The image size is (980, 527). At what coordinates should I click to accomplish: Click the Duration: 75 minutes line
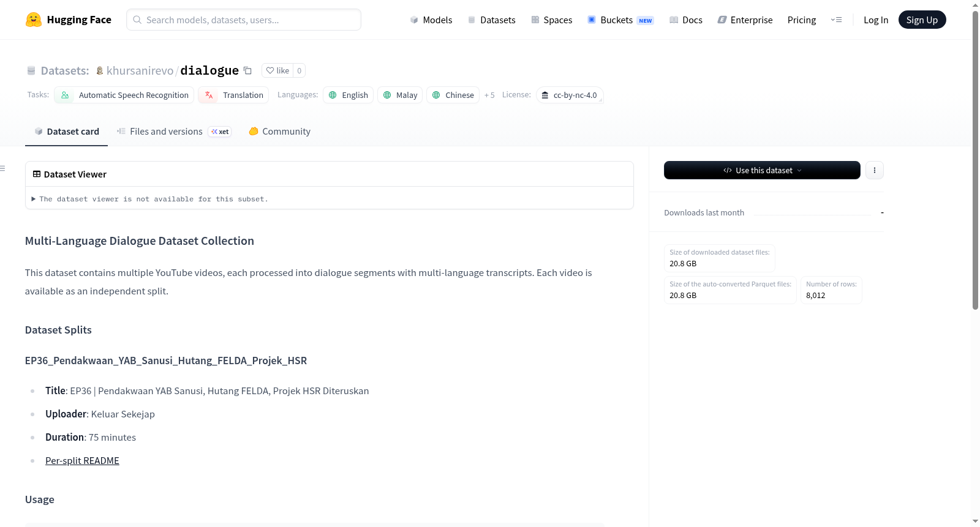coord(91,437)
